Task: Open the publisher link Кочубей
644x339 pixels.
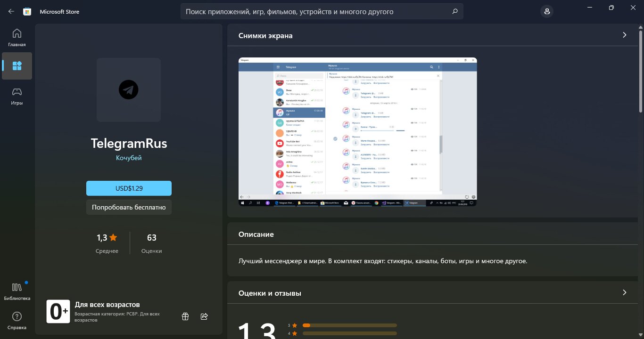Action: click(x=129, y=158)
